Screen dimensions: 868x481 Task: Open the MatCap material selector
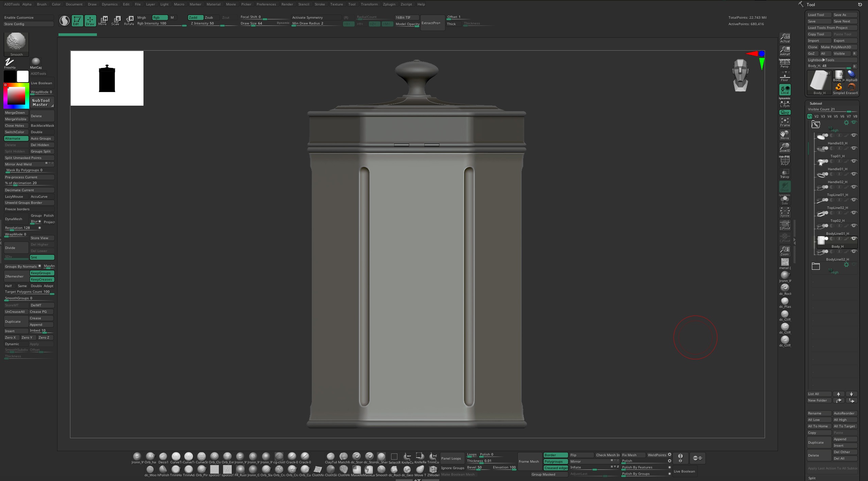[x=36, y=63]
